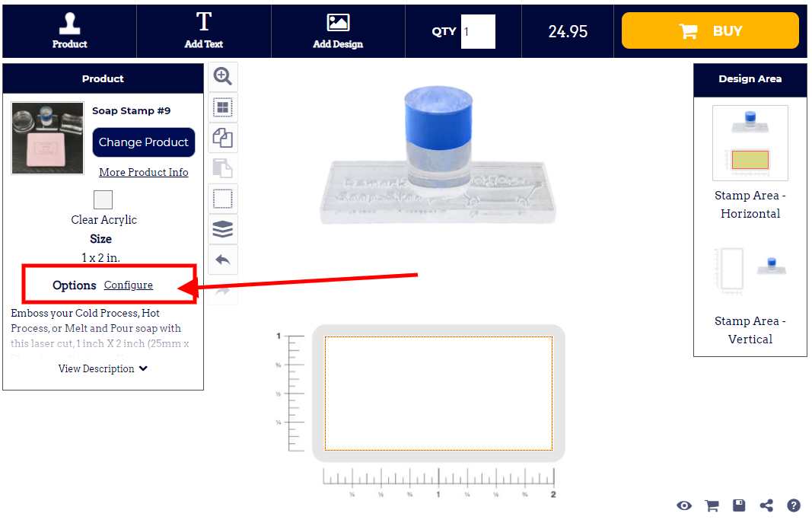
Task: Select Stamp Area - Horizontal thumbnail
Action: point(750,143)
